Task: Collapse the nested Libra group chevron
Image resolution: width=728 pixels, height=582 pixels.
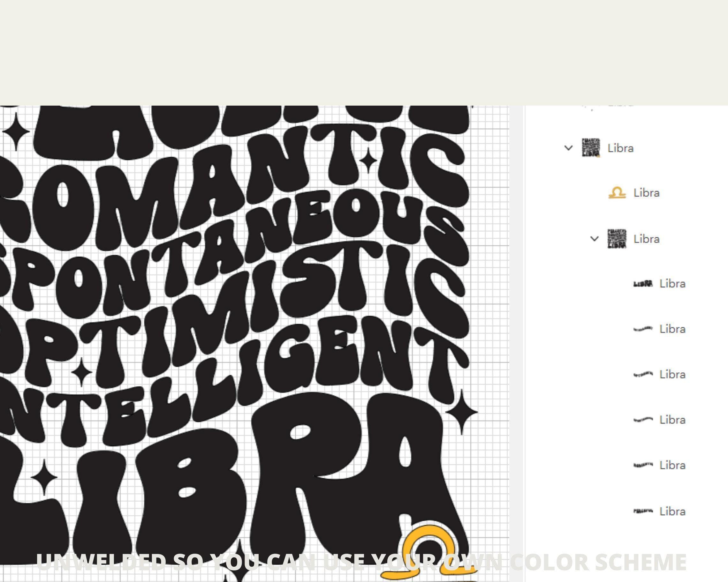Action: 594,239
